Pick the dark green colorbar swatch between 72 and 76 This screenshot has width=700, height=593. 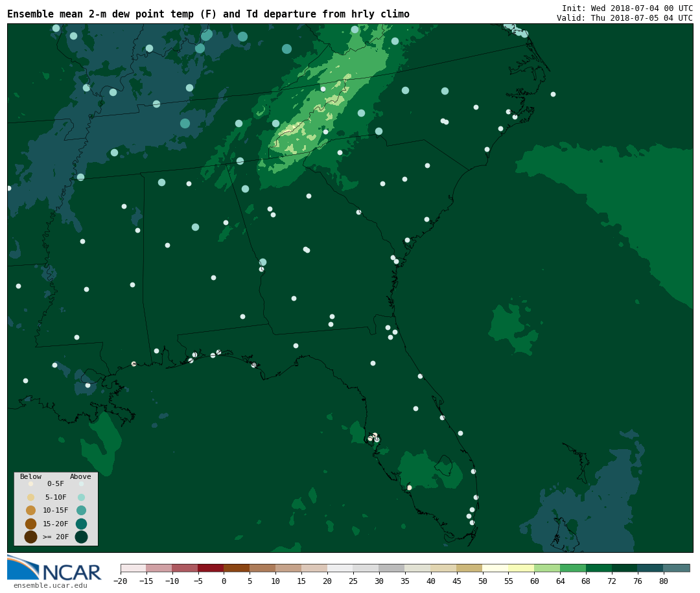pyautogui.click(x=625, y=568)
